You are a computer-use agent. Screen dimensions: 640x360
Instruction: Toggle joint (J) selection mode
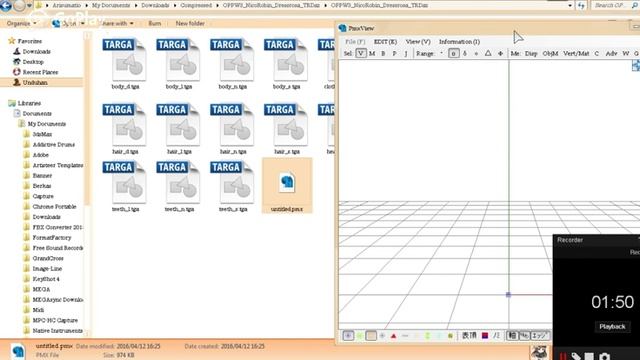(x=405, y=53)
